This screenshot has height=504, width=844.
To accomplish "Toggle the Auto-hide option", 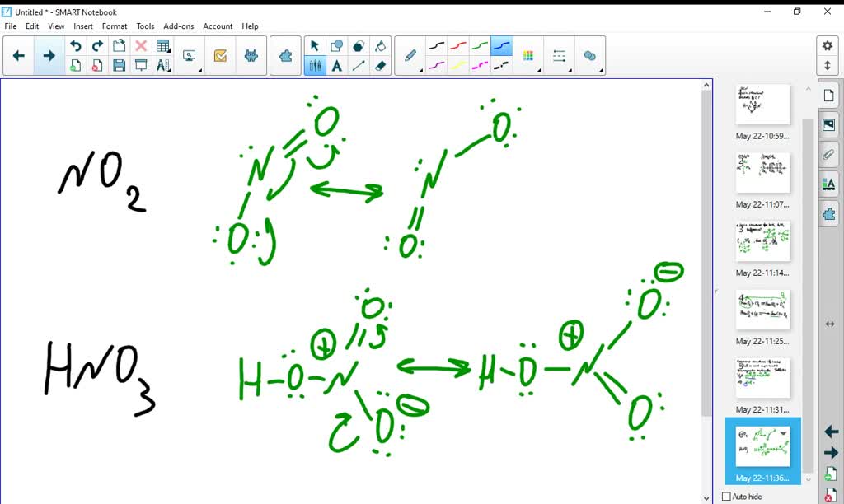I will (725, 497).
